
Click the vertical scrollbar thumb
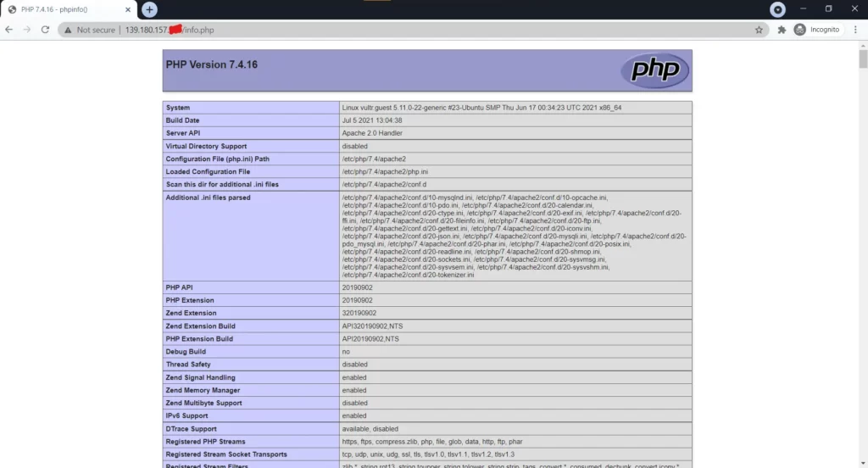862,59
